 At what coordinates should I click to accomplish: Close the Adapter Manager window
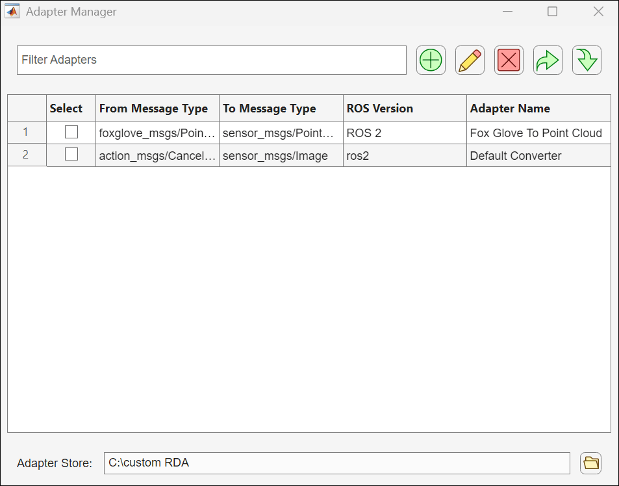598,11
